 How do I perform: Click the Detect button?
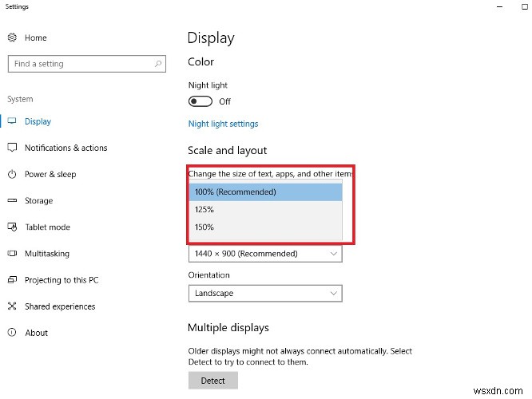[212, 381]
